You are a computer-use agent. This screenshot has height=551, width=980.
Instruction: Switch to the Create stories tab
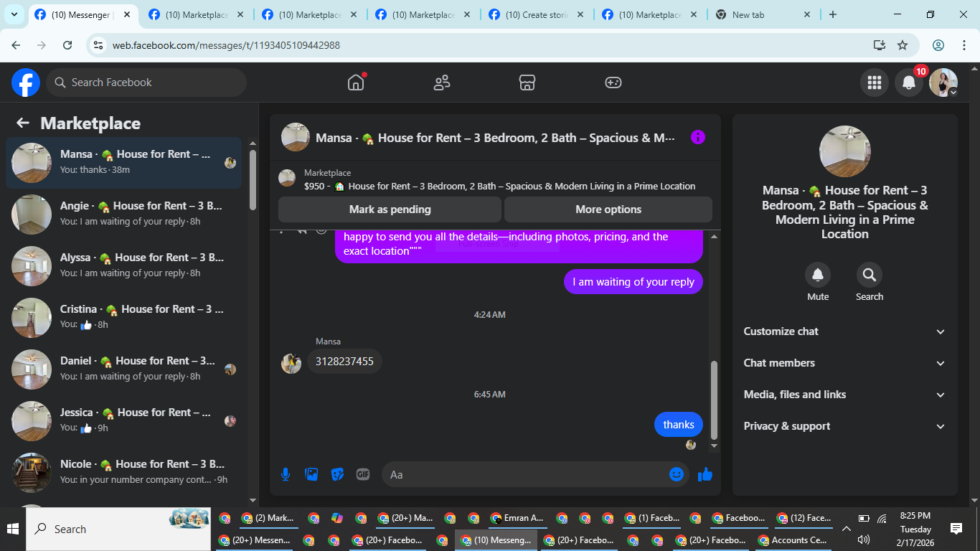point(537,14)
